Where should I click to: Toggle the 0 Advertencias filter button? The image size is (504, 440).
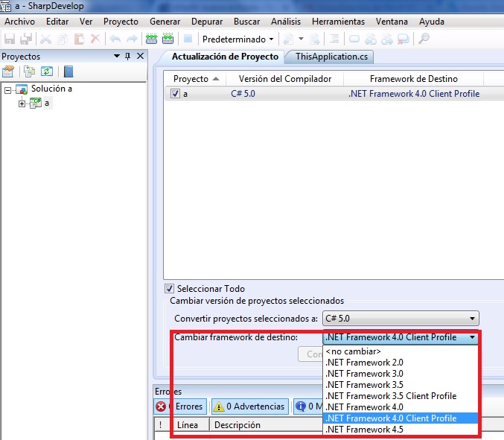tap(249, 406)
